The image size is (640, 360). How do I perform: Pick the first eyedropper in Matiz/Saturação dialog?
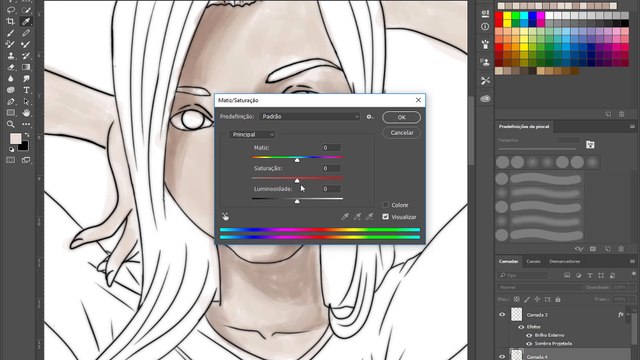345,217
